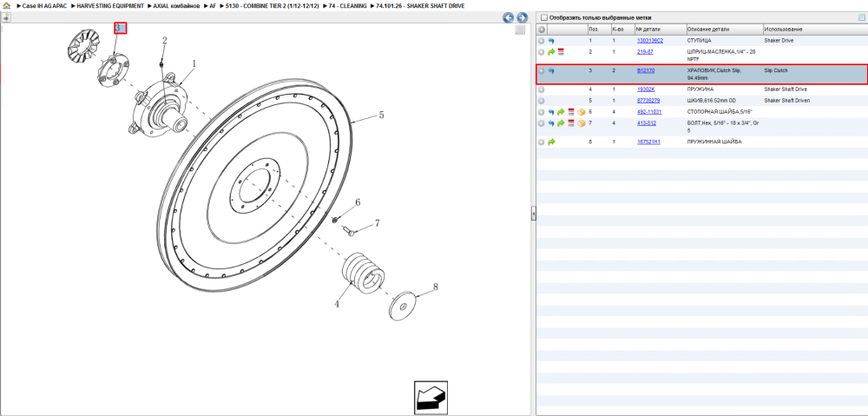
Task: Expand all rows via header plus circle
Action: 542,30
